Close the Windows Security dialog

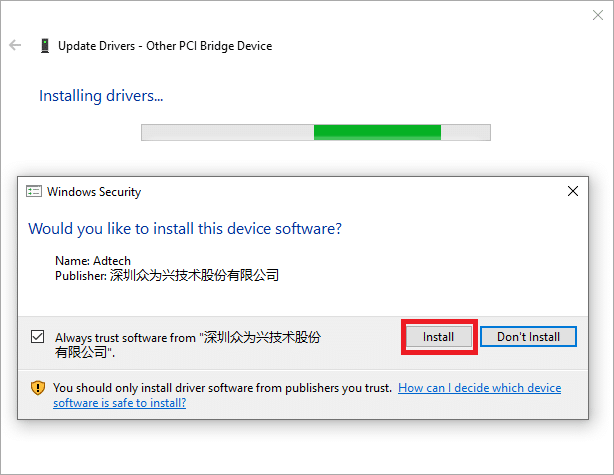[572, 191]
